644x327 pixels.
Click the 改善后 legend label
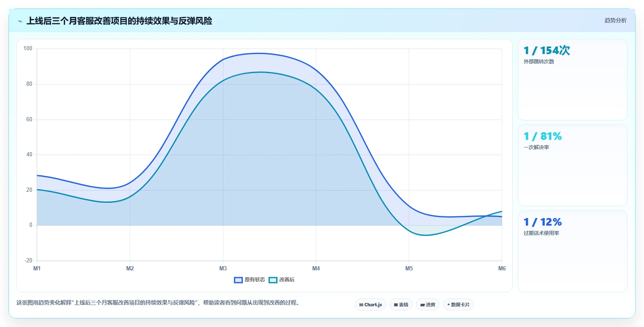(x=287, y=280)
